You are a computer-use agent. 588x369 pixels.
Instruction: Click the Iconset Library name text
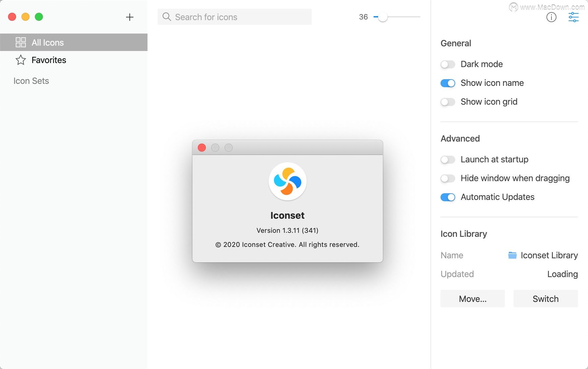point(549,255)
